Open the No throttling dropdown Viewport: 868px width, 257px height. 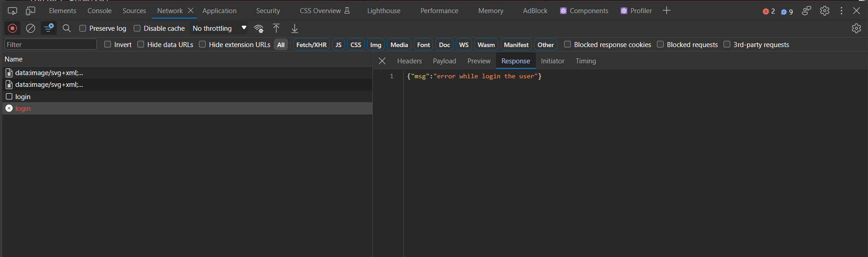click(219, 29)
